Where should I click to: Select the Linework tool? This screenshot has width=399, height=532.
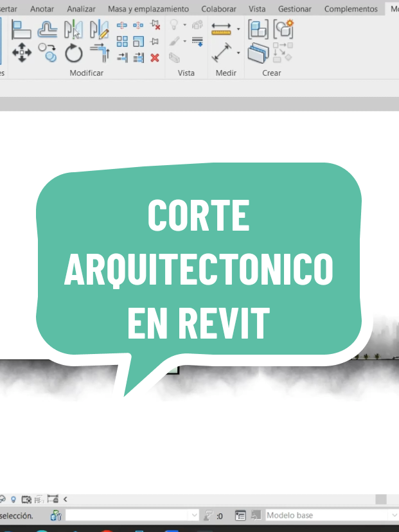pyautogui.click(x=197, y=41)
